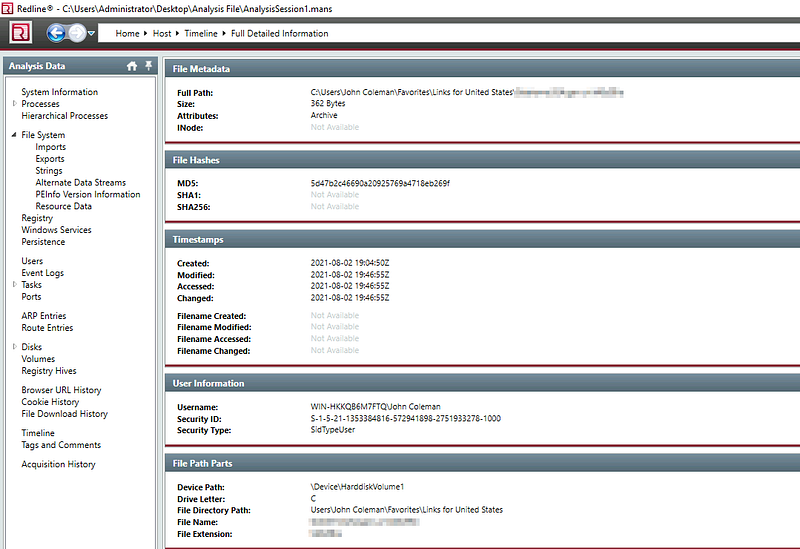Open Registry Hives

click(48, 371)
